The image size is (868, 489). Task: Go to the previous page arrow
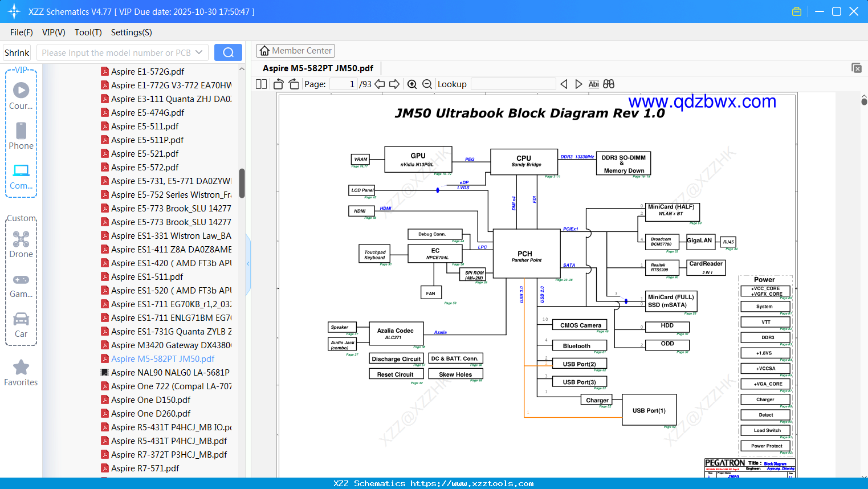click(380, 84)
